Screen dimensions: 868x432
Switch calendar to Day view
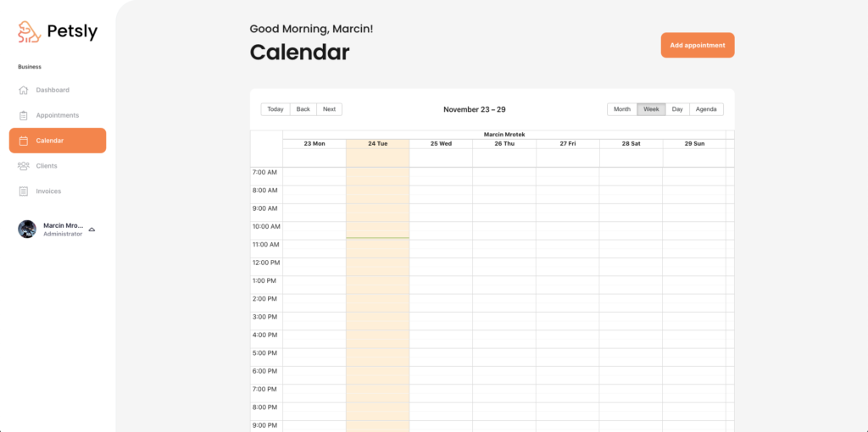[677, 109]
